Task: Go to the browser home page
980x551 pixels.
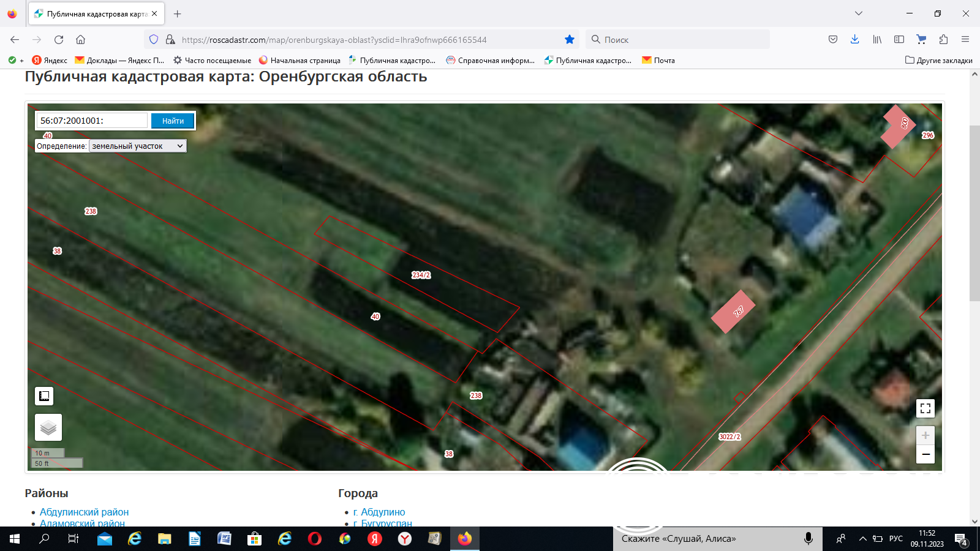Action: (80, 40)
